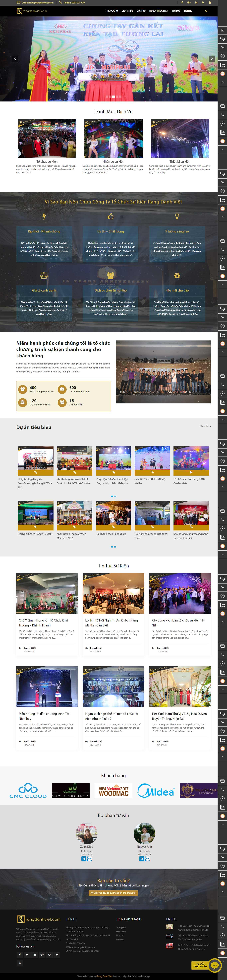Open the Nhân sự sự kiện dancers image
This screenshot has width=227, height=980.
[113, 138]
